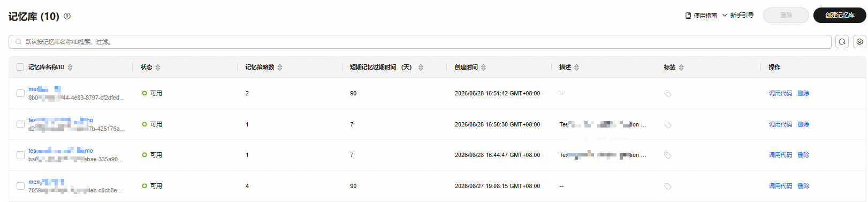
Task: Click the timestamp 2026/08/28 16:50:30 GMT+08:00
Action: 497,124
